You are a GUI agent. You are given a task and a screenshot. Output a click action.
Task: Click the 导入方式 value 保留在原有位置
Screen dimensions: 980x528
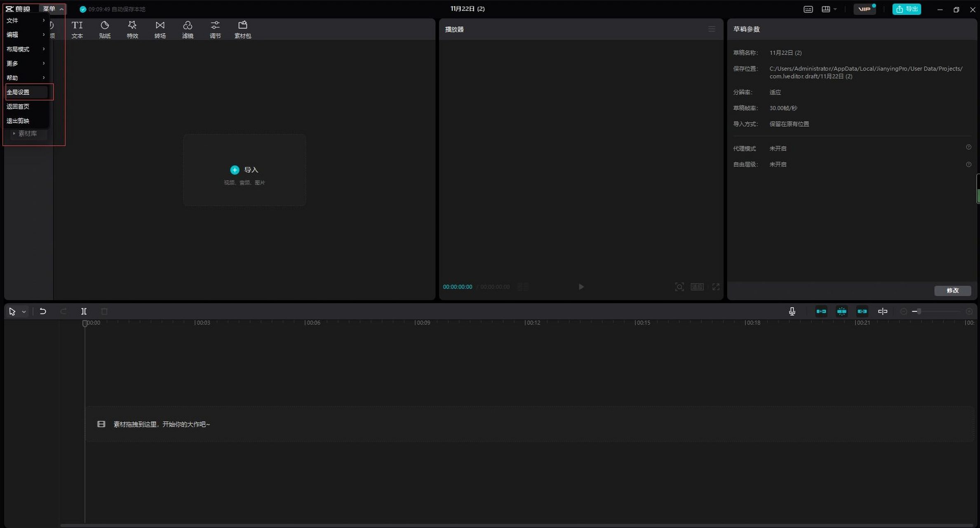(x=789, y=124)
